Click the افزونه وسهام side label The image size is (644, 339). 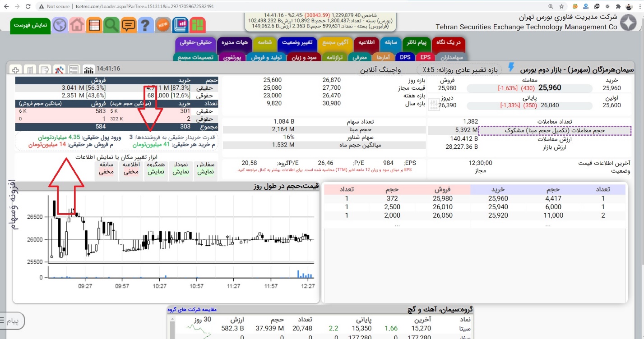13,205
